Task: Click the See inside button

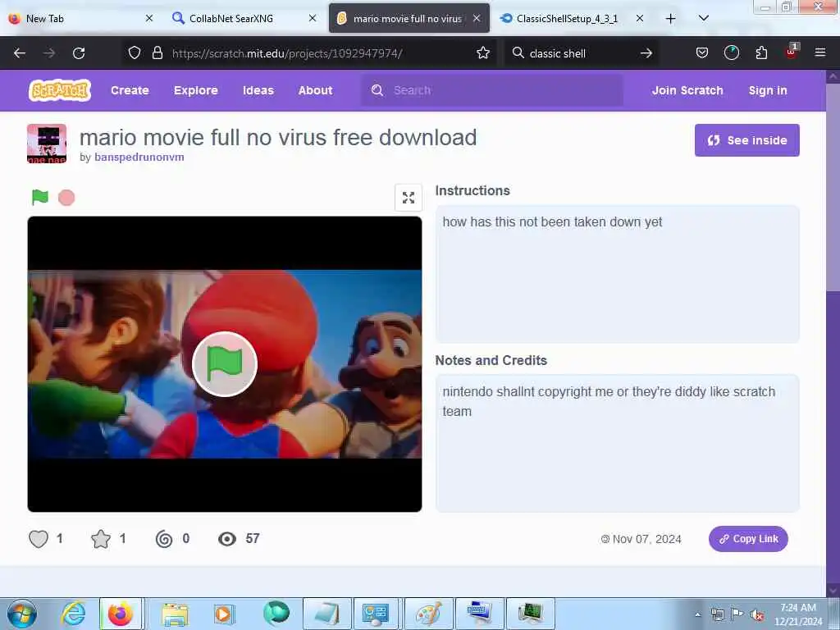Action: (746, 140)
